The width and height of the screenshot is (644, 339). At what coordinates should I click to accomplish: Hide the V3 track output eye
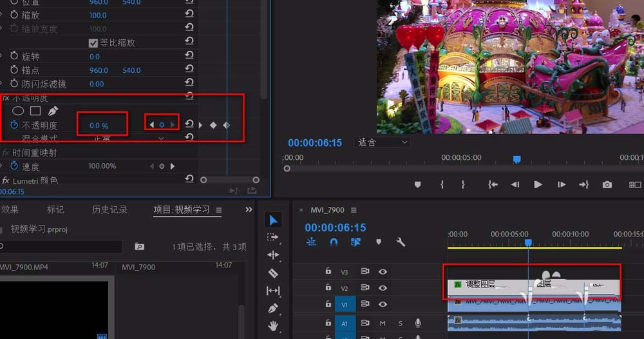[x=383, y=271]
